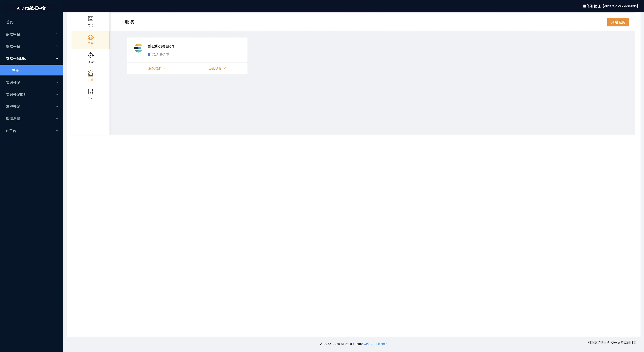Open the 日志 log search icon

90,91
